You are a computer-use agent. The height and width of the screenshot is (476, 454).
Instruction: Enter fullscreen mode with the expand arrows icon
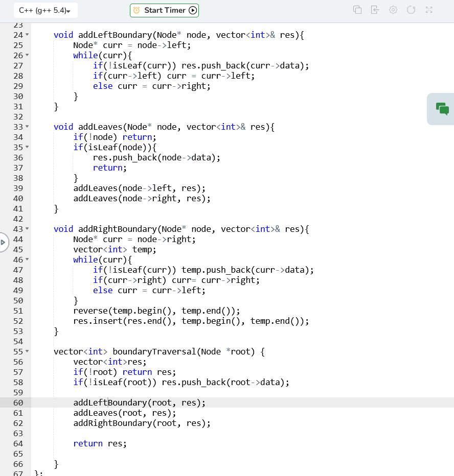coord(429,10)
